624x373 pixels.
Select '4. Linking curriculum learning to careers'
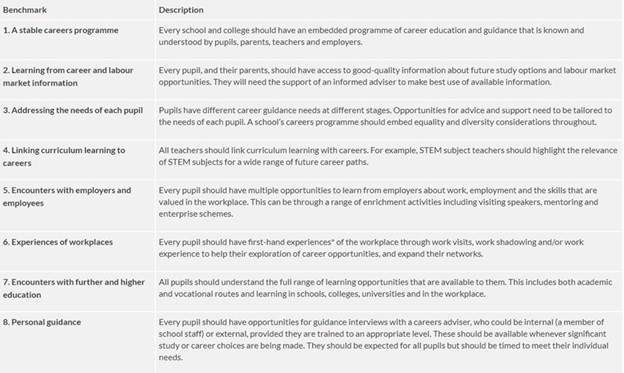pyautogui.click(x=64, y=156)
